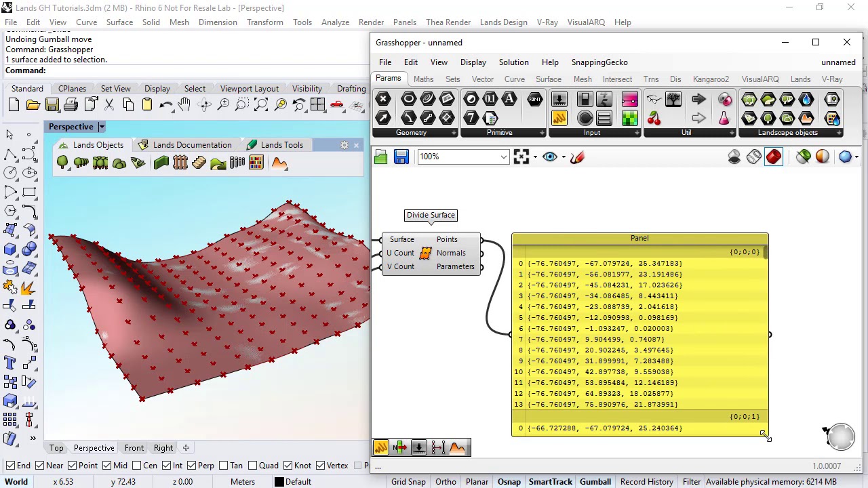Open a file with the folder icon in Rhino

(x=33, y=105)
